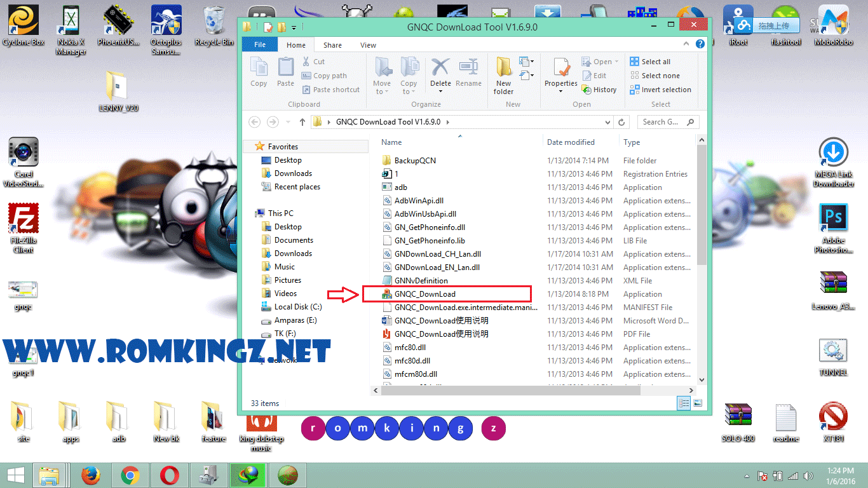Screen dimensions: 868x488
Task: Create a New folder from the ribbon
Action: tap(504, 76)
